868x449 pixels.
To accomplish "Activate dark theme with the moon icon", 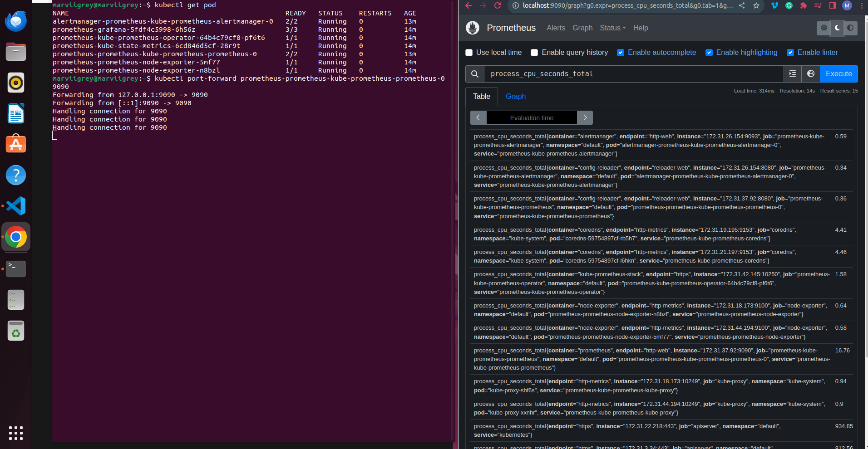I will point(837,28).
